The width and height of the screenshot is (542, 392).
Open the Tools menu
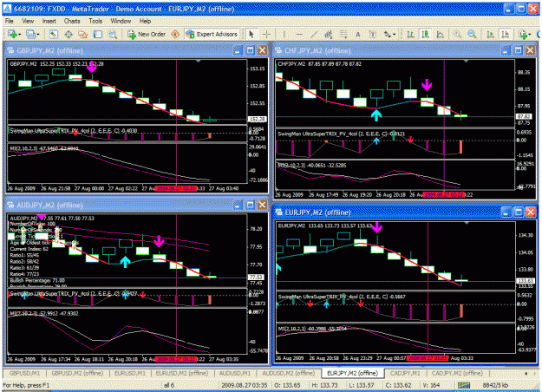95,21
